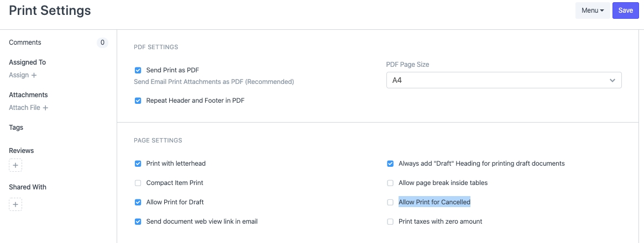Click the plus icon next to Attach File
The height and width of the screenshot is (243, 644).
tap(45, 108)
